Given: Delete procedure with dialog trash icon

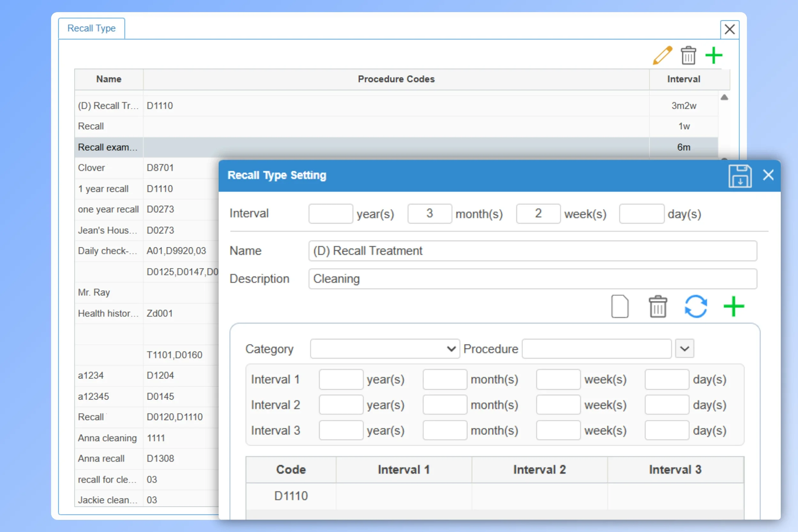Looking at the screenshot, I should [x=658, y=306].
